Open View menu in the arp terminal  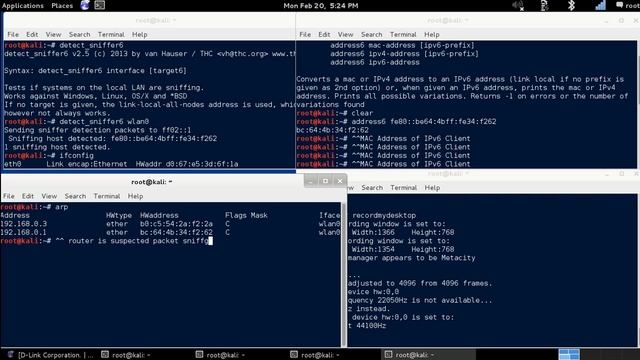49,196
